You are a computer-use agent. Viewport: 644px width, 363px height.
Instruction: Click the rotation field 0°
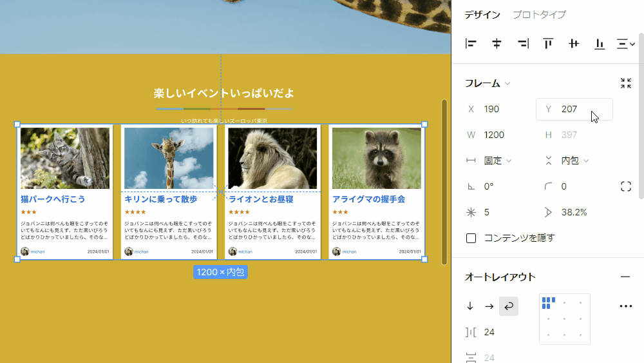tap(497, 186)
